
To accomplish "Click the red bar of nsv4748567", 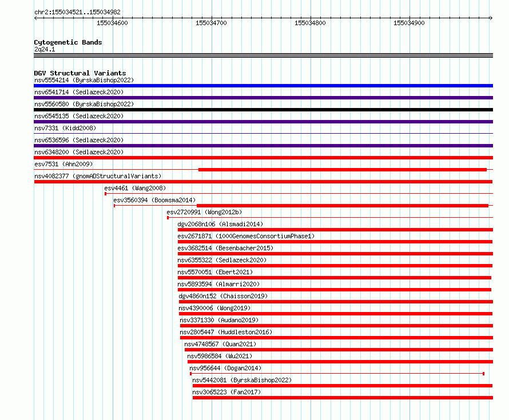I will pyautogui.click(x=339, y=350).
